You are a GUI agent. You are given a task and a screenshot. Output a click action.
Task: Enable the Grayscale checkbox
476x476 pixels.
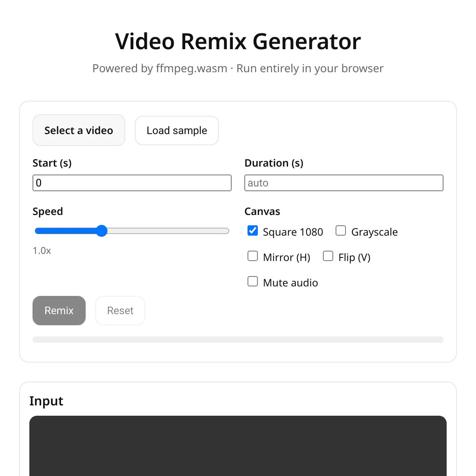tap(341, 231)
